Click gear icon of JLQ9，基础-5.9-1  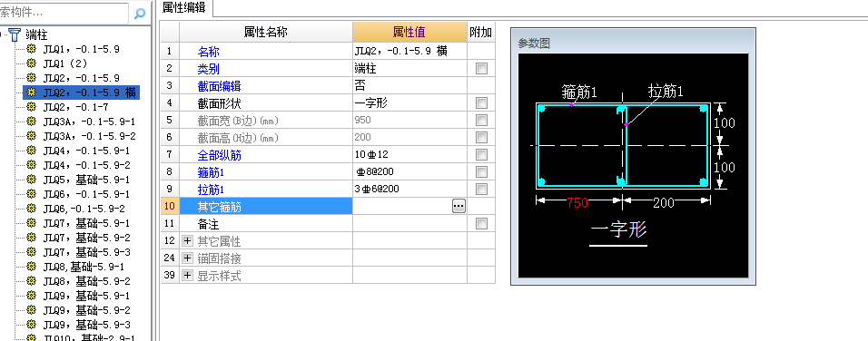32,296
